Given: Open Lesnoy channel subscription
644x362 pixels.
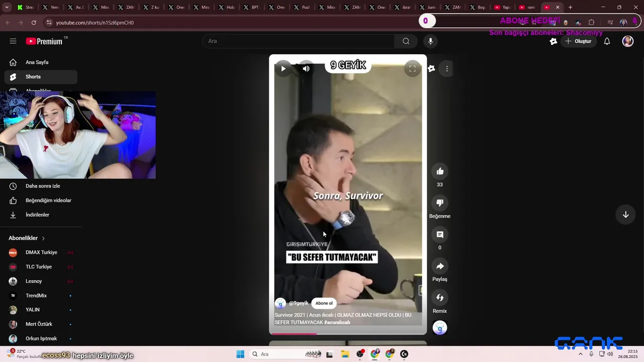Looking at the screenshot, I should point(41,281).
